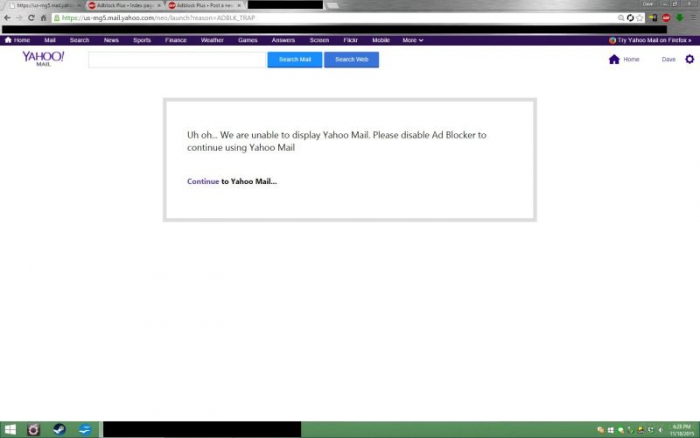Open the Dave account name in Yahoo header

click(x=668, y=59)
